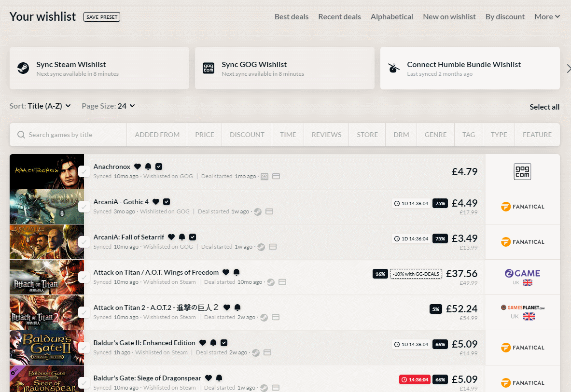Click the GOG logo in Sync GOG Wishlist card

pyautogui.click(x=209, y=68)
